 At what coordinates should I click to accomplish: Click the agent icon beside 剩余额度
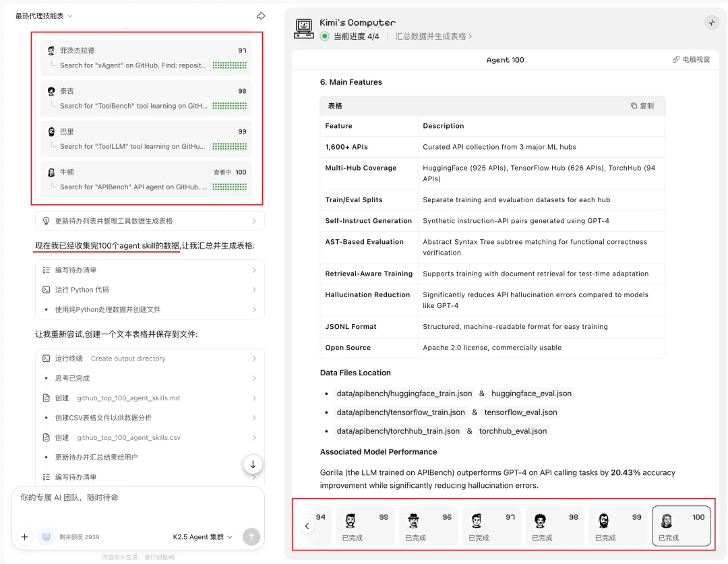tap(47, 537)
